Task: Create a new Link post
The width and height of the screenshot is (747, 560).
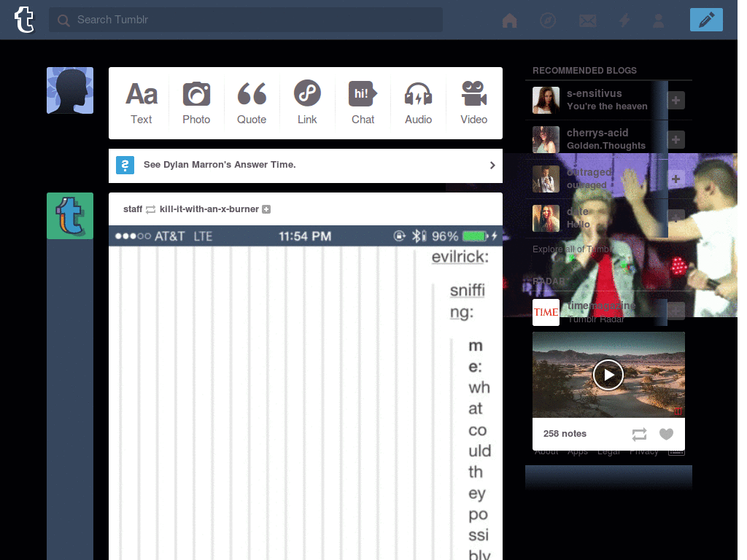Action: (x=307, y=103)
